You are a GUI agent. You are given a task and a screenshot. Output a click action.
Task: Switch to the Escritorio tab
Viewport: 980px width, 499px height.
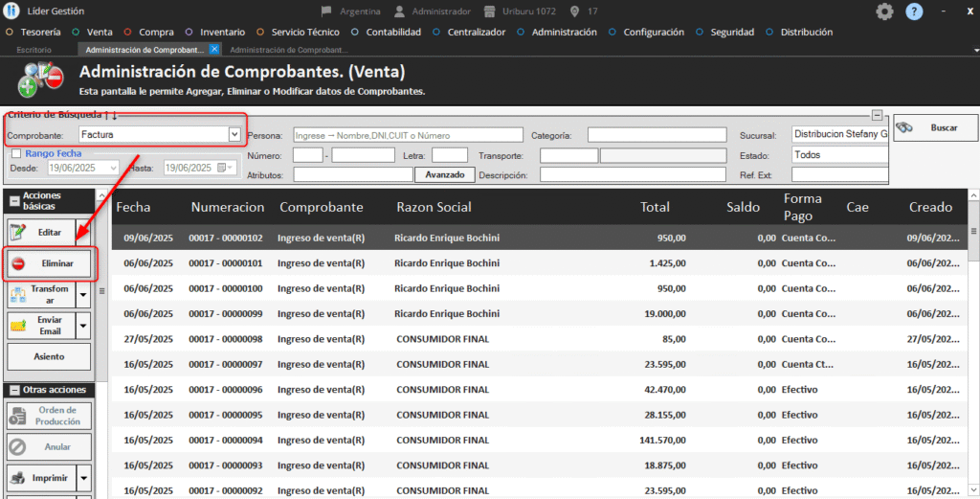pos(34,49)
